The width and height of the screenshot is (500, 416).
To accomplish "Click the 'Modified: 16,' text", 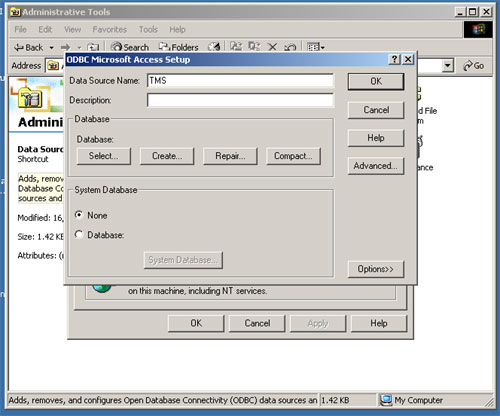I will click(40, 218).
